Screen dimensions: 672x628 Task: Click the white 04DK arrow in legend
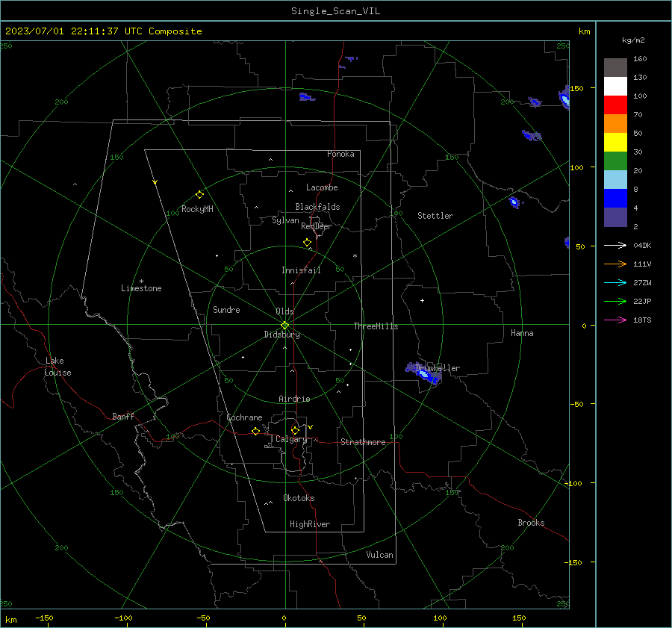615,245
